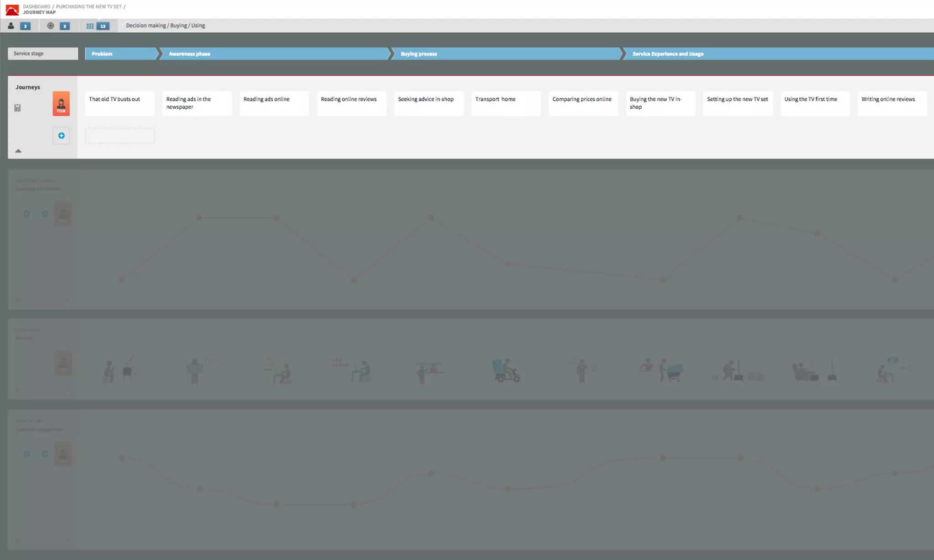Open the 'Seeking advice in-shop' card
The image size is (934, 560).
[x=429, y=103]
